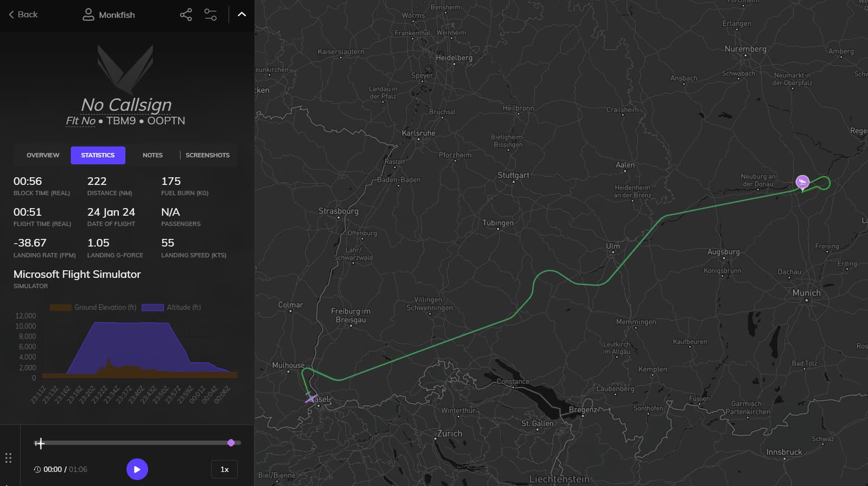The height and width of the screenshot is (486, 868).
Task: Open the filter settings sliders icon
Action: 210,15
